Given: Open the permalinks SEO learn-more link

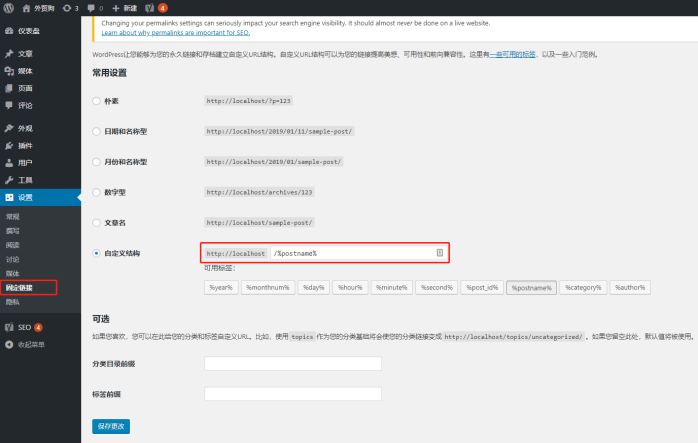Looking at the screenshot, I should pyautogui.click(x=175, y=33).
